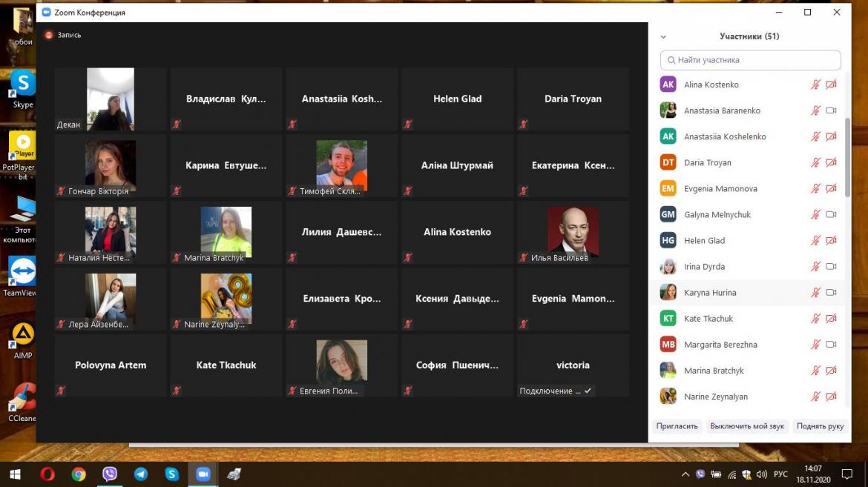Click the Zoom icon in the taskbar
The height and width of the screenshot is (487, 868).
[x=203, y=474]
